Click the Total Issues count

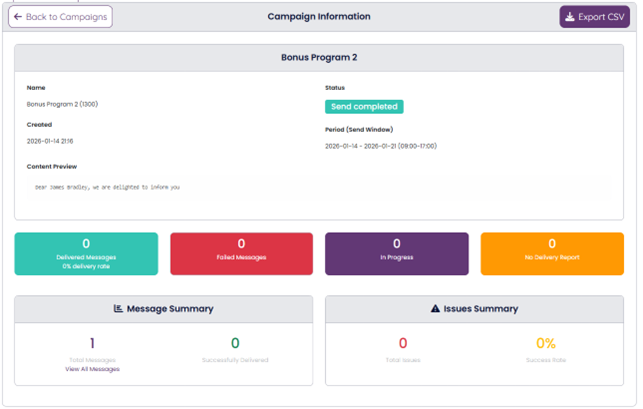click(x=403, y=344)
